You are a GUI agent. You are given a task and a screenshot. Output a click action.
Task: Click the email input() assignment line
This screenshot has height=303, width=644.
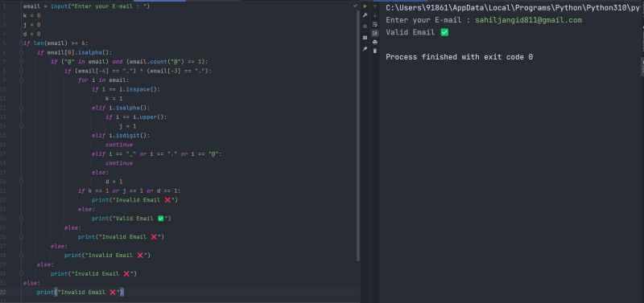pos(86,6)
